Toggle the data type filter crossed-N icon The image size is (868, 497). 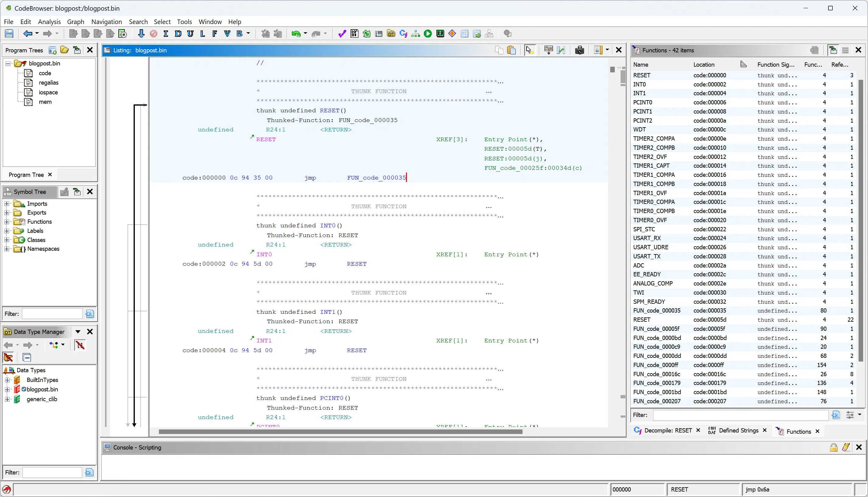(80, 345)
